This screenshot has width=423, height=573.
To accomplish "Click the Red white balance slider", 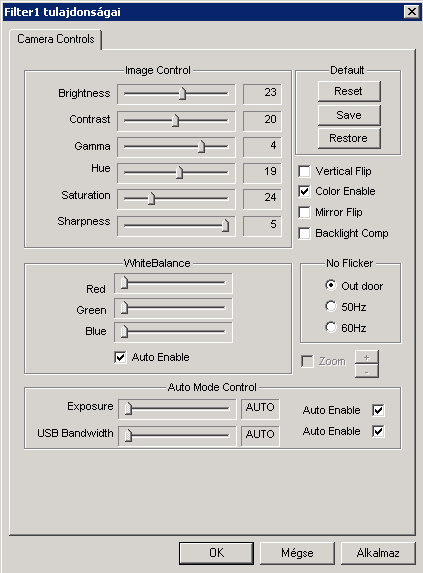I will tap(173, 283).
